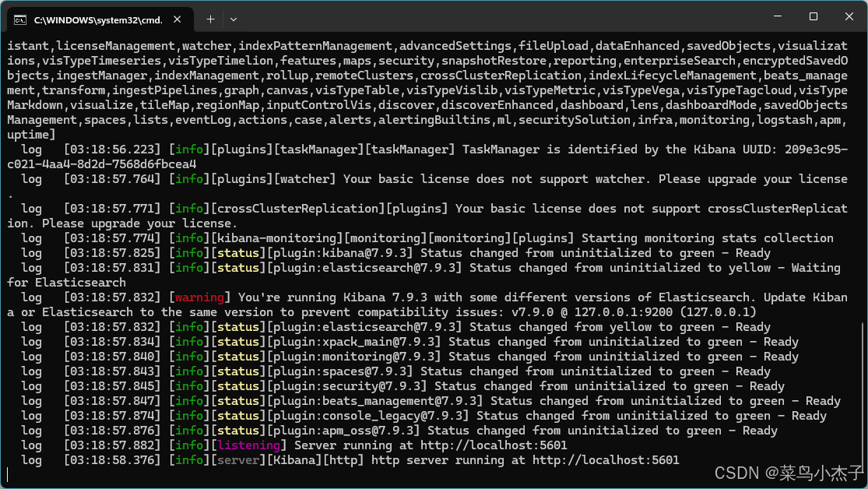Click the red 'warning' log tag

click(x=199, y=297)
